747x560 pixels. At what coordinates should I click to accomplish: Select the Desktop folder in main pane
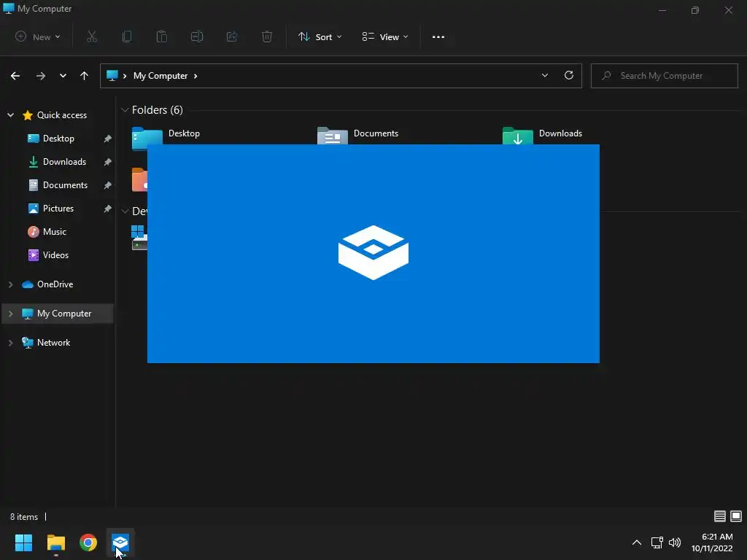click(167, 137)
